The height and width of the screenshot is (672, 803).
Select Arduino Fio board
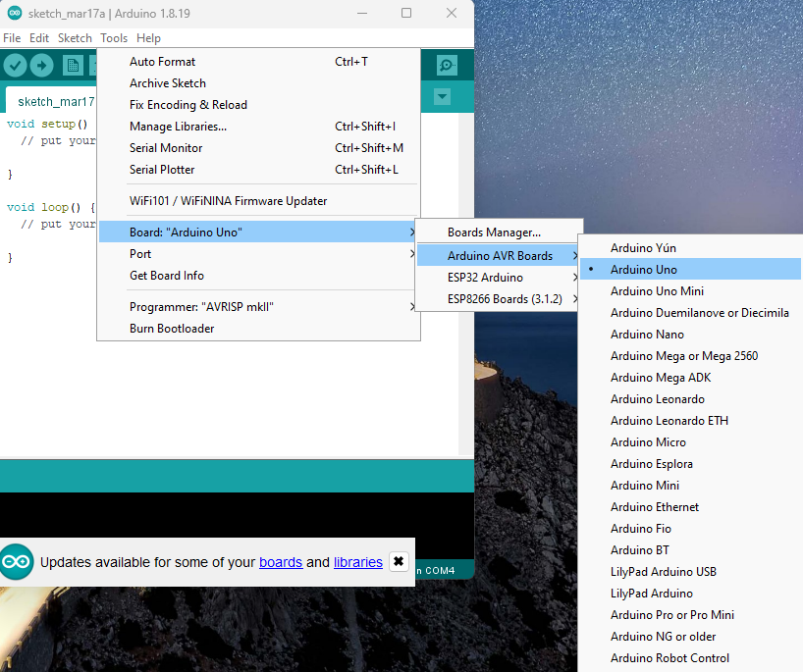click(690, 529)
